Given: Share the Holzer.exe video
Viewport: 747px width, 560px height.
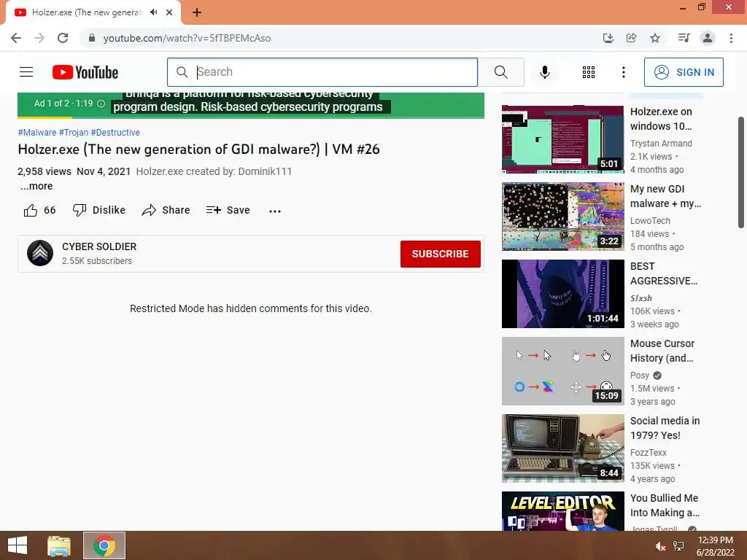Looking at the screenshot, I should [166, 210].
